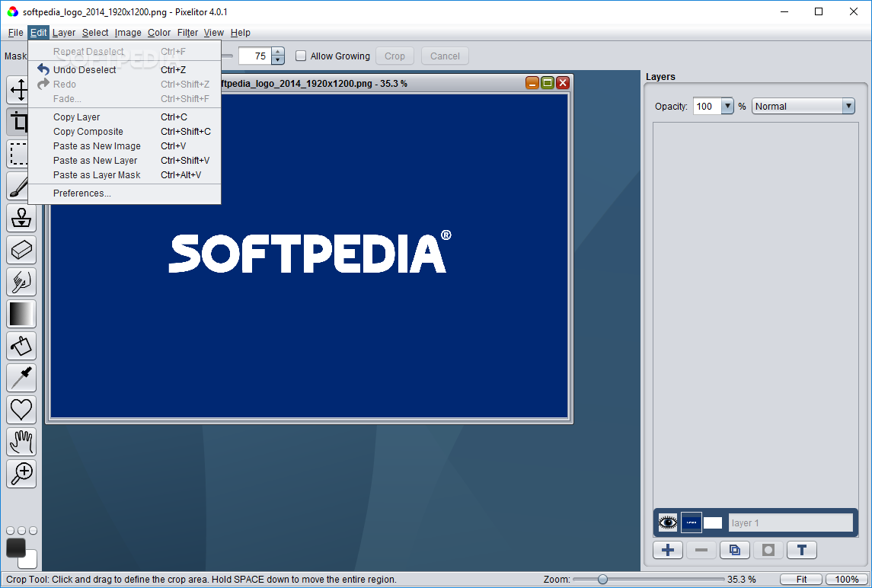Click the Undo arrow icon in Edit menu
872x588 pixels.
point(43,69)
